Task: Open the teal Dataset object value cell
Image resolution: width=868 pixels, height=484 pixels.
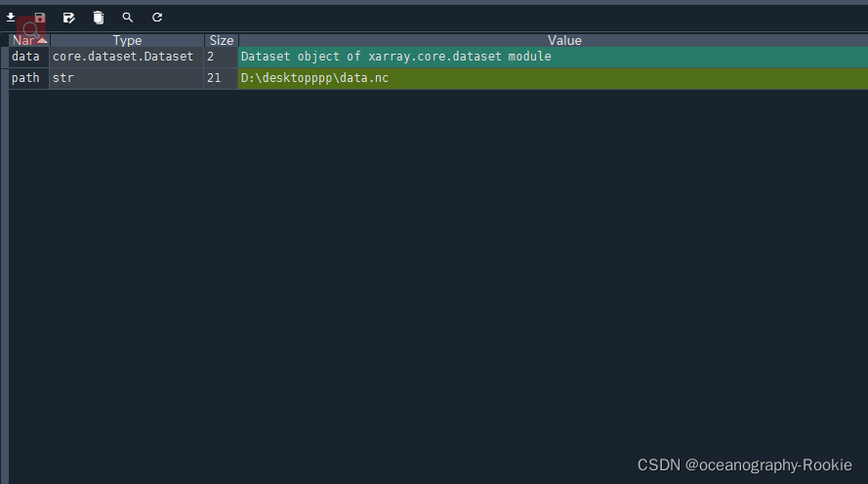Action: pyautogui.click(x=553, y=57)
